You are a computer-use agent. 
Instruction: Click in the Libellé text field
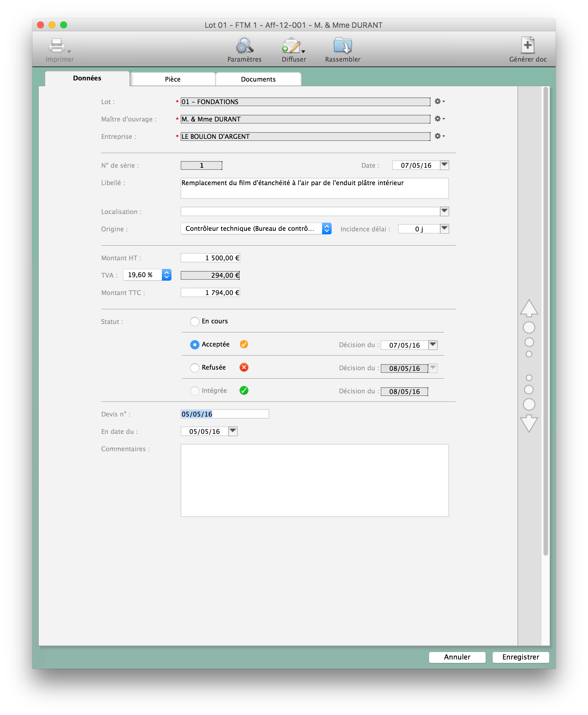click(x=314, y=188)
